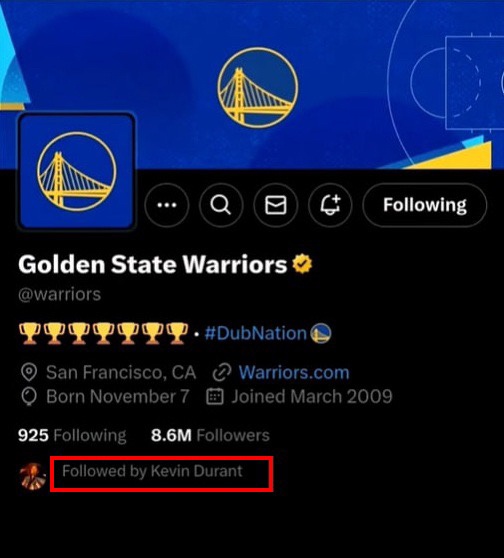
Task: Click the Golden State Warriors display name
Action: [x=152, y=264]
